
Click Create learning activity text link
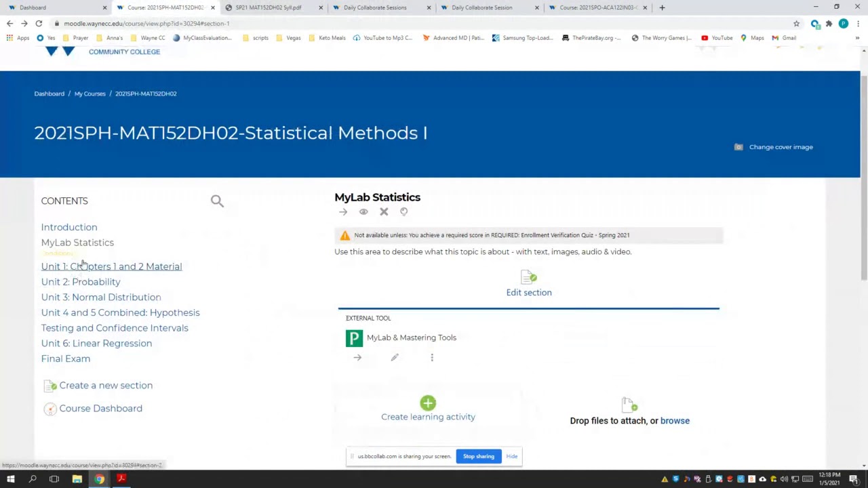[428, 417]
